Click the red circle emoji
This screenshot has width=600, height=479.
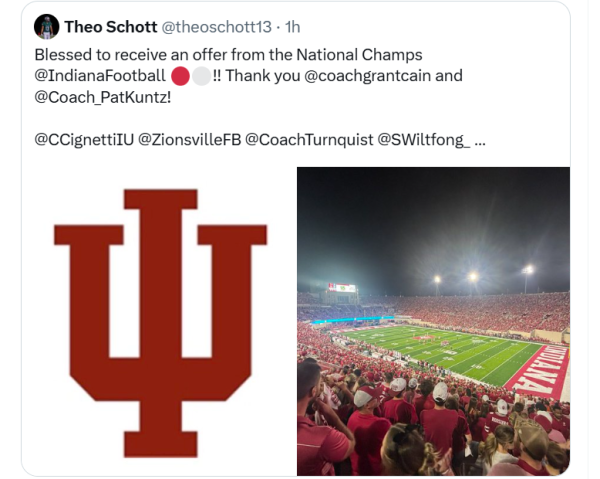(x=181, y=75)
